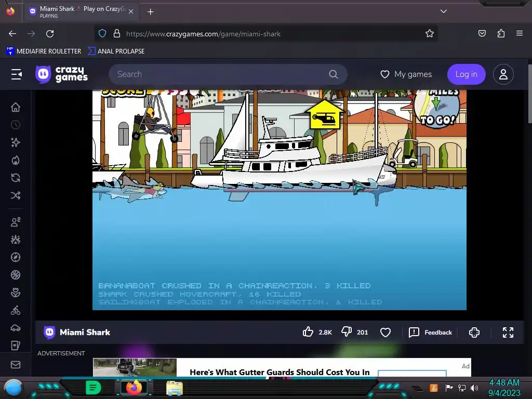Open the Action Center flag icon

[x=449, y=388]
